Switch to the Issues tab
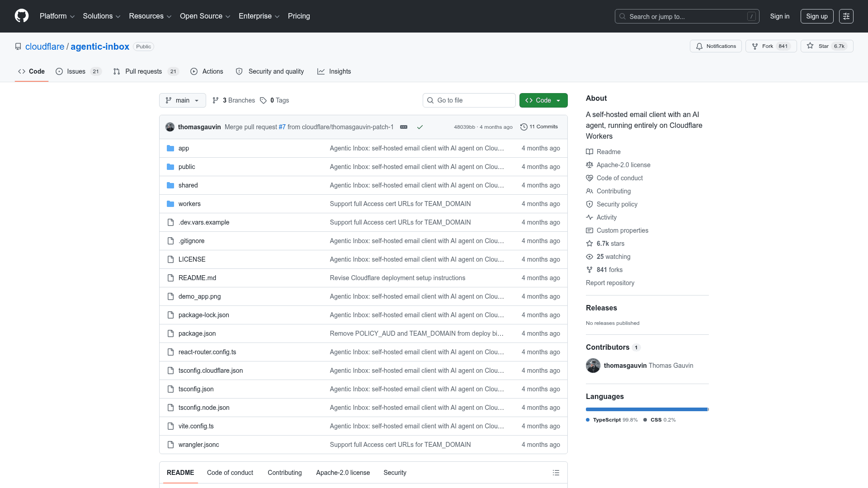Viewport: 868px width, 488px height. [79, 71]
